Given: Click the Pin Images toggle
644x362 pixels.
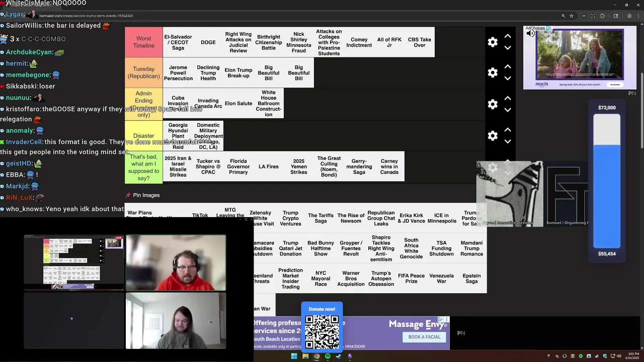Looking at the screenshot, I should [x=142, y=195].
